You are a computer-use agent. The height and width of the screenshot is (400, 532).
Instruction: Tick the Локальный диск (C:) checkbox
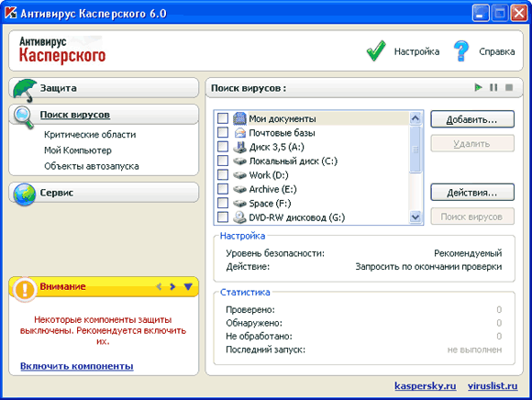pos(223,161)
